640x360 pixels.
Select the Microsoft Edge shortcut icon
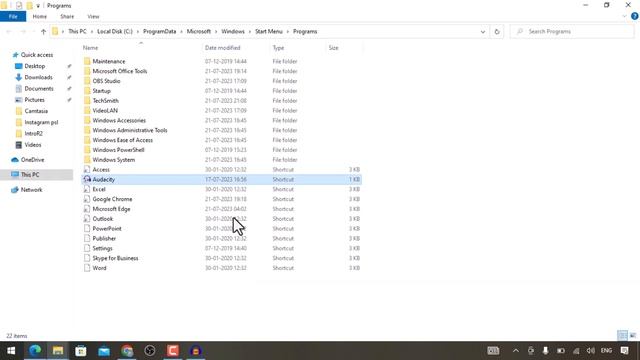pyautogui.click(x=87, y=209)
